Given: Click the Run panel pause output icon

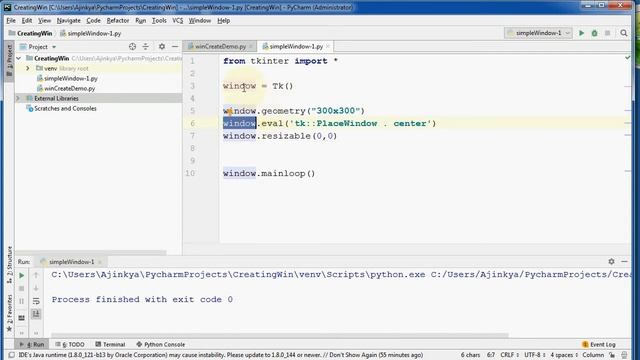Looking at the screenshot, I should (22, 301).
